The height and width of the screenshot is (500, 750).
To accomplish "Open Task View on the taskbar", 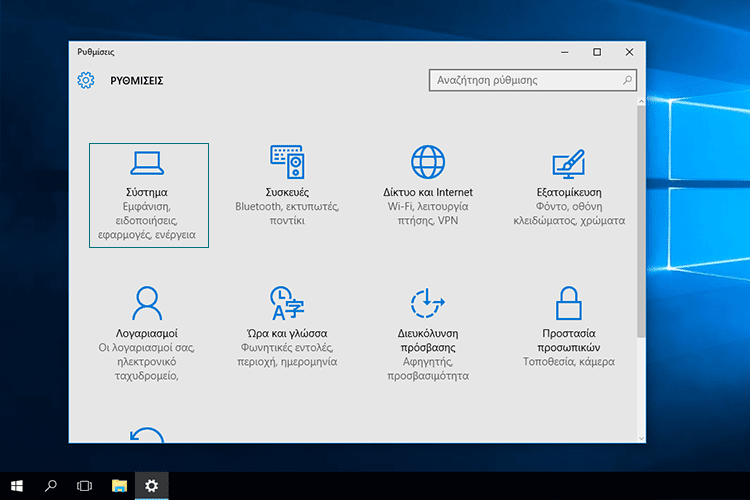I will 84,486.
